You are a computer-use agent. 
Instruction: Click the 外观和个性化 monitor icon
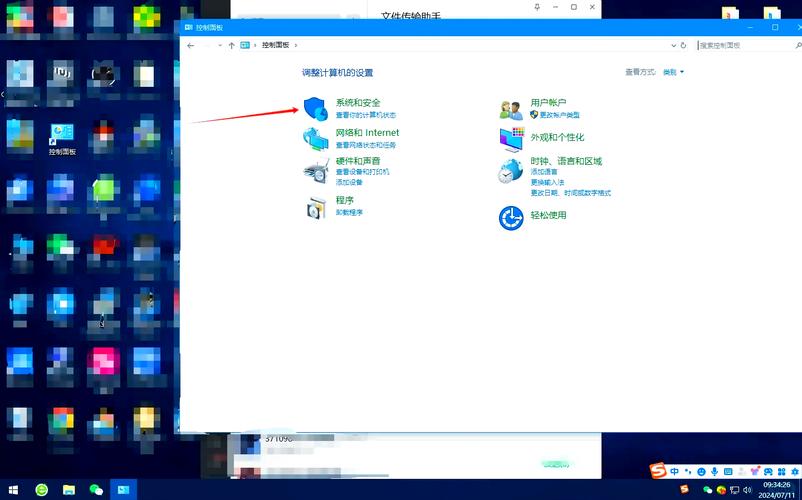point(511,138)
